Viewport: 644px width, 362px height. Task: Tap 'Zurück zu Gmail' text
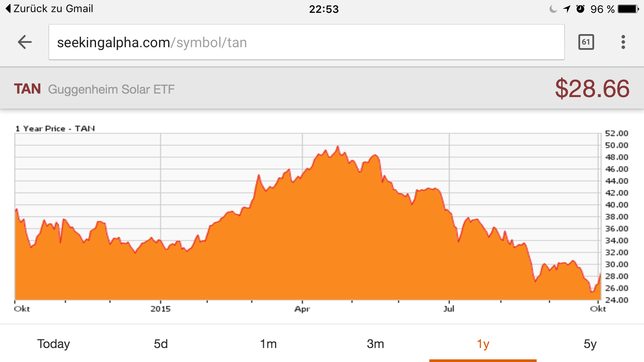coord(53,9)
